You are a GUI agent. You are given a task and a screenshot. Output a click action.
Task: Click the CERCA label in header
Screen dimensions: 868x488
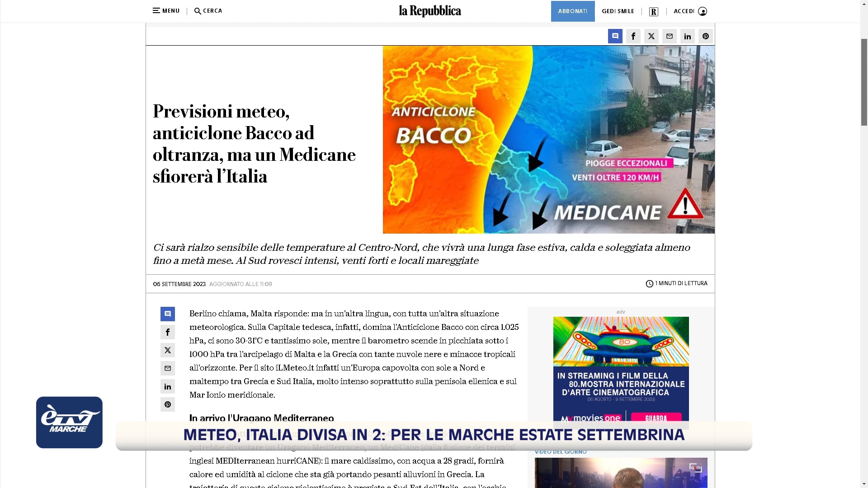click(x=212, y=11)
